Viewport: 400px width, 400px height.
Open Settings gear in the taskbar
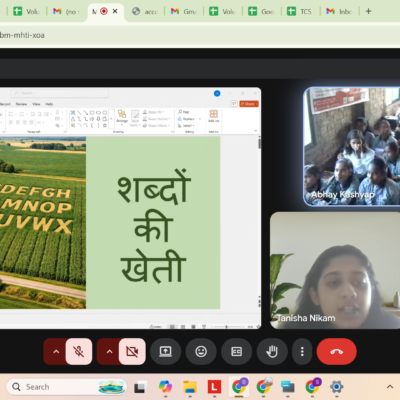[336, 387]
